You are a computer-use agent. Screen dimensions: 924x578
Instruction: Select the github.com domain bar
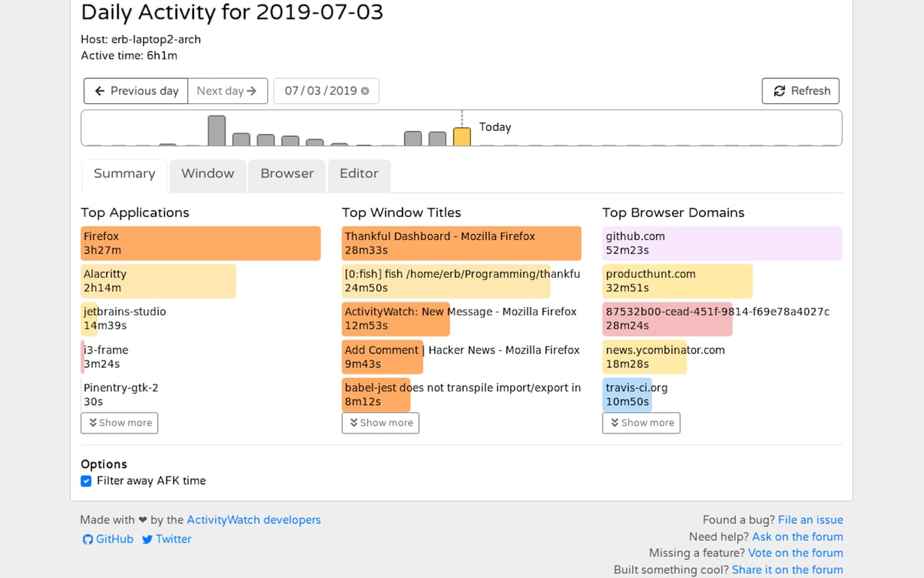722,242
